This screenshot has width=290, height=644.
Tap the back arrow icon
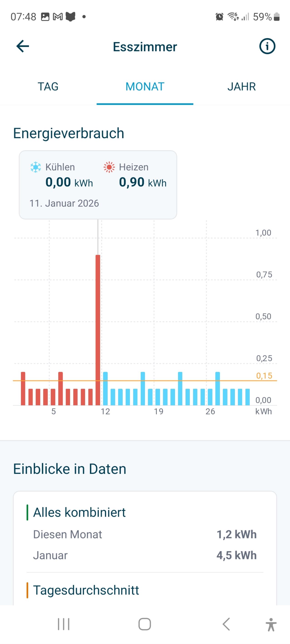(x=23, y=46)
